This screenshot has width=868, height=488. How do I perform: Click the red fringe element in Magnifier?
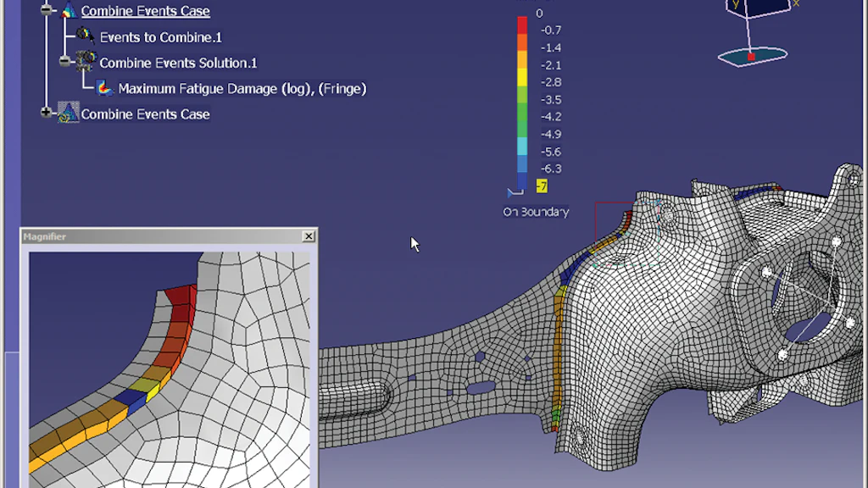point(183,303)
